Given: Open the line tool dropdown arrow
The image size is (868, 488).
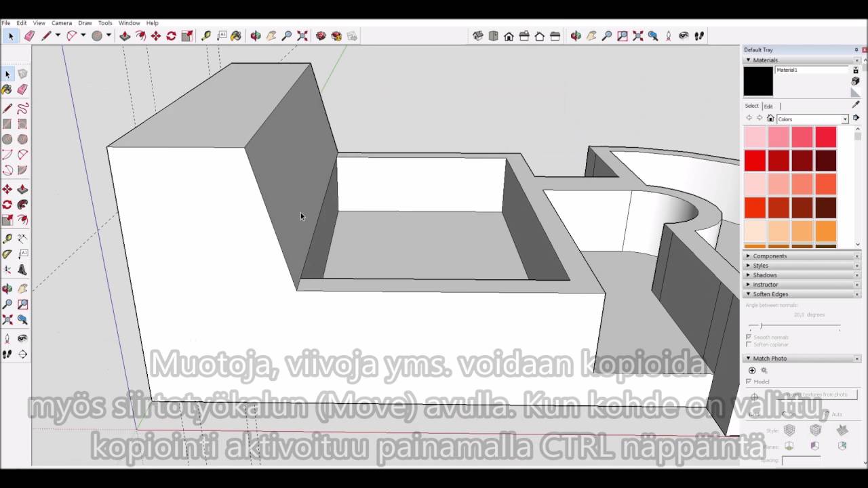Looking at the screenshot, I should point(58,36).
